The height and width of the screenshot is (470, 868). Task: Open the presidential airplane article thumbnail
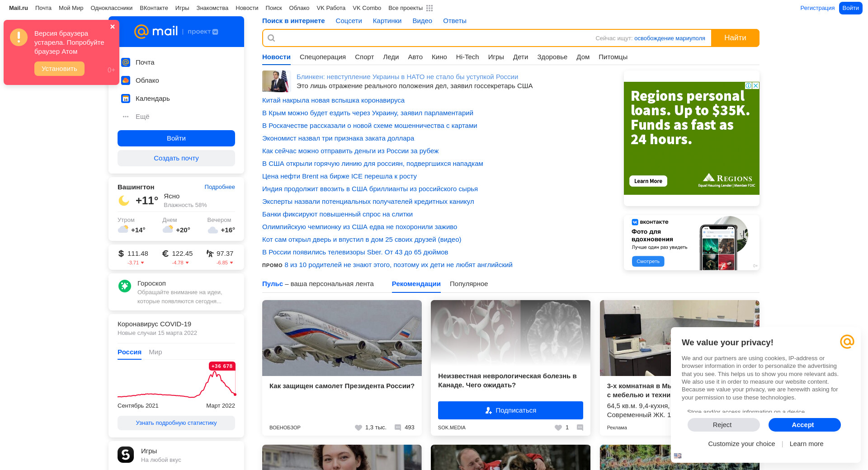click(342, 338)
